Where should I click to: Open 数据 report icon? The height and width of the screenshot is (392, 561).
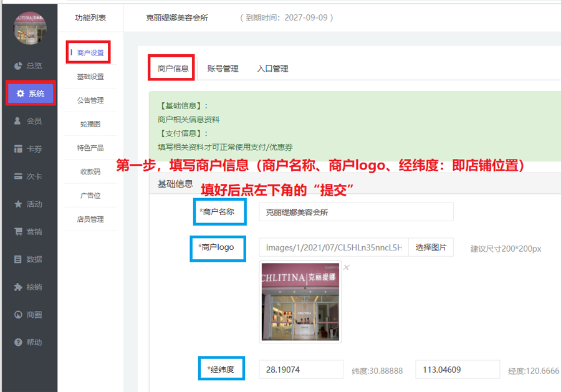(x=18, y=259)
